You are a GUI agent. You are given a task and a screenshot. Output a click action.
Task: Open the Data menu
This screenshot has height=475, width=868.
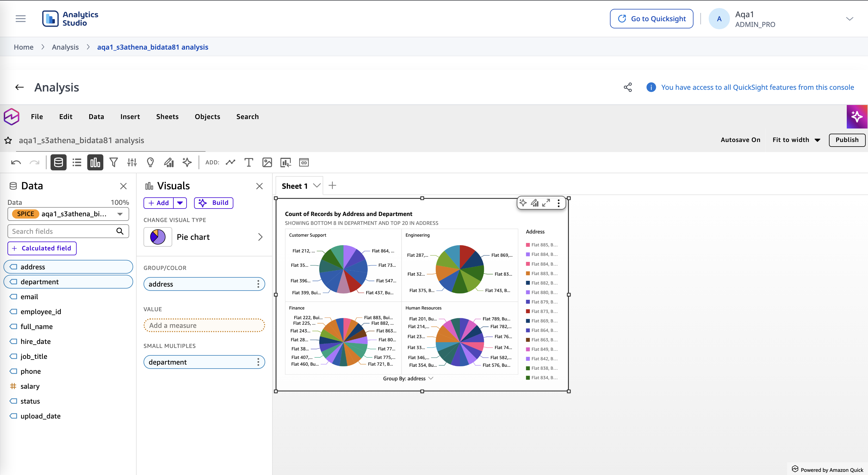(x=96, y=117)
